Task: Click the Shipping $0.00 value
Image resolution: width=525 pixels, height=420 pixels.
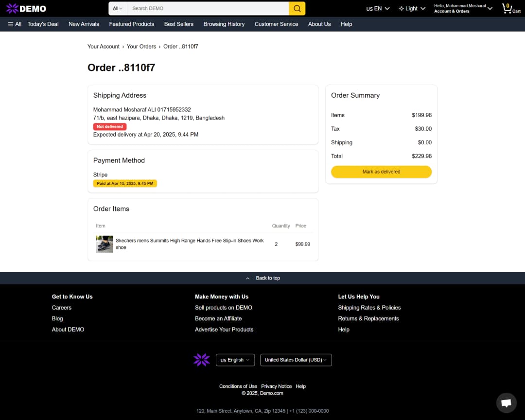Action: [x=424, y=142]
